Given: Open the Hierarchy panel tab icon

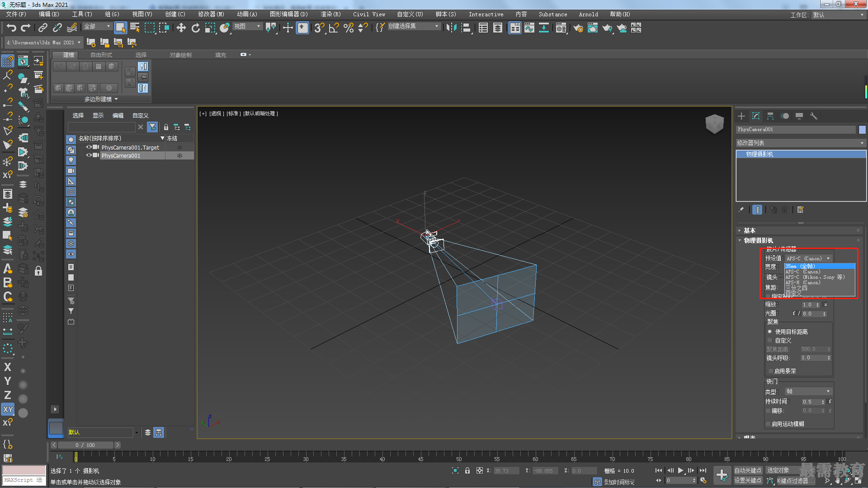Looking at the screenshot, I should click(x=770, y=116).
